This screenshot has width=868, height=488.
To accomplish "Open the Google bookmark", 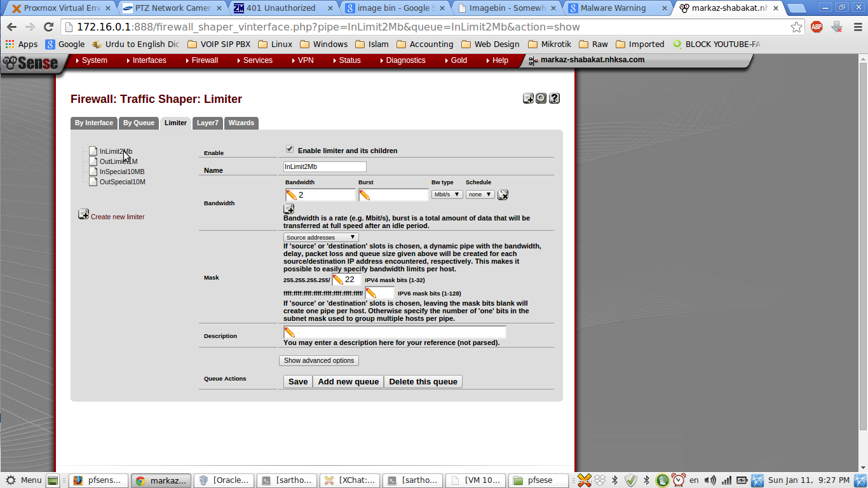I will pos(65,44).
